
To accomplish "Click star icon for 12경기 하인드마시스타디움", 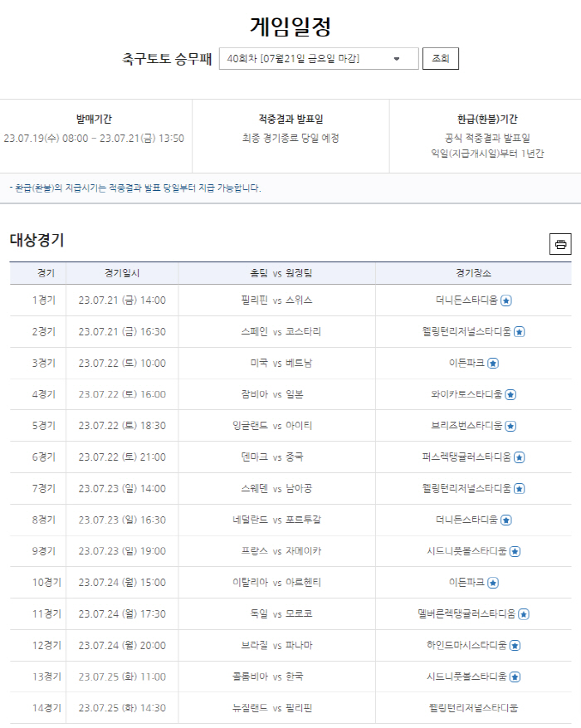I will (515, 645).
